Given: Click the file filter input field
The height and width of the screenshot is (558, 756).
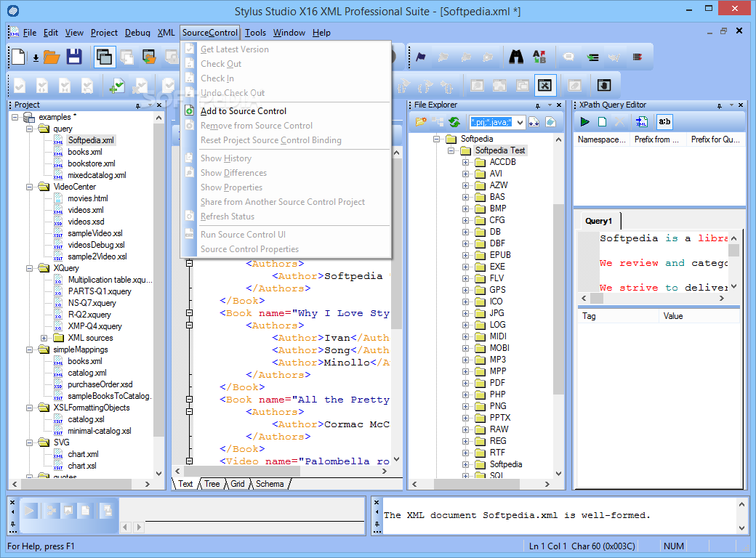Looking at the screenshot, I should pyautogui.click(x=492, y=122).
